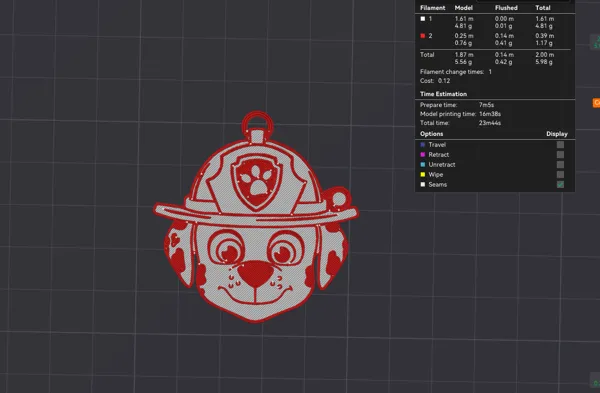
Task: Click the Total row label in filament table
Action: 427,55
